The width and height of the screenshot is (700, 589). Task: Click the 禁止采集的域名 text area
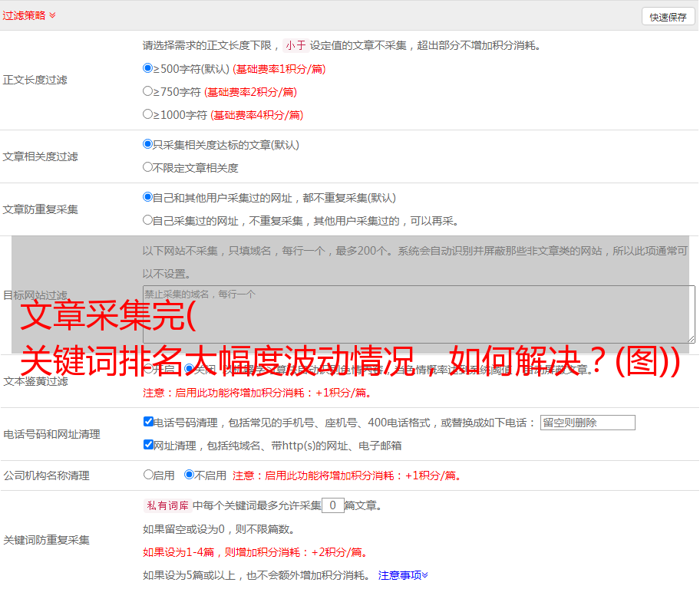(x=418, y=314)
